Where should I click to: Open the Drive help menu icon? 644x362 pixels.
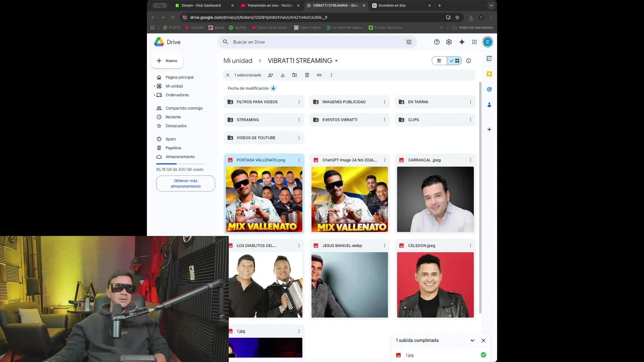tap(437, 42)
